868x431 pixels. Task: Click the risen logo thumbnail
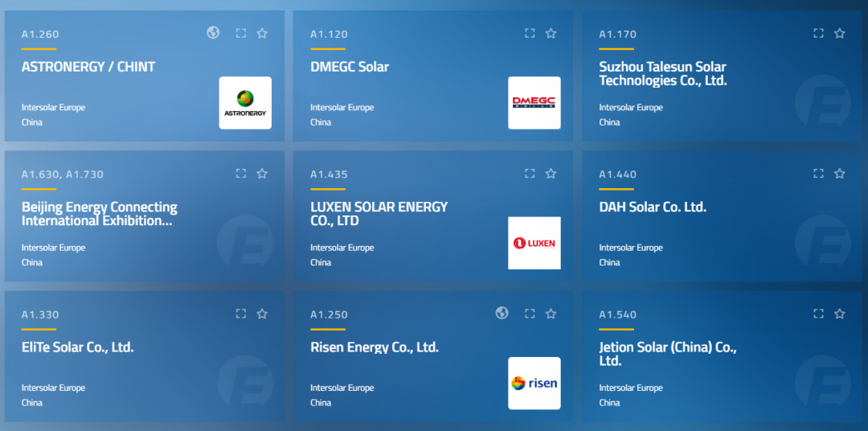coord(534,384)
